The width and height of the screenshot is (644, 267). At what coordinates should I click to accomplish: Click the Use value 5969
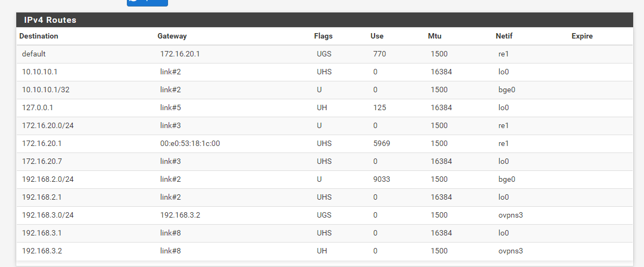[x=382, y=144]
